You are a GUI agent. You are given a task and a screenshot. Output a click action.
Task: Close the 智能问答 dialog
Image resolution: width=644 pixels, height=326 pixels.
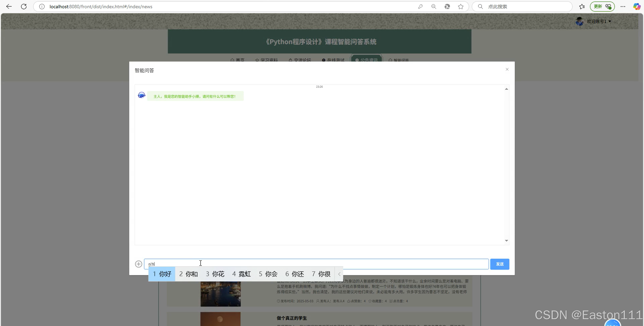point(507,69)
